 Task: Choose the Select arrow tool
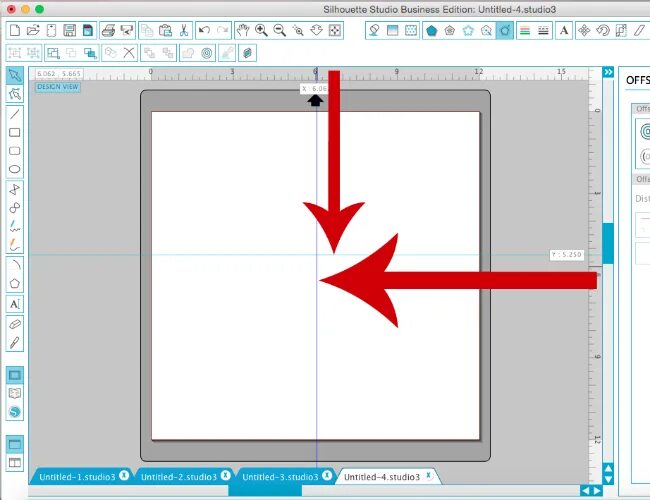15,75
